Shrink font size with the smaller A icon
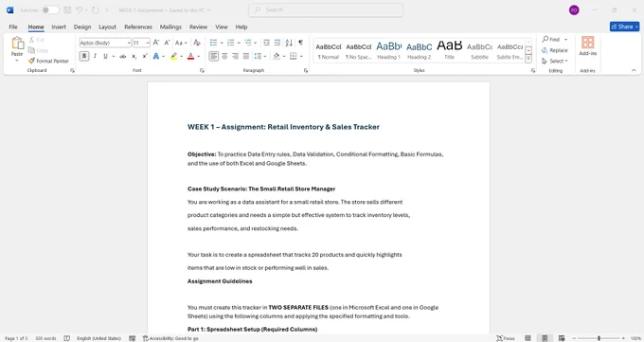Screen dimensions: 644x342 point(167,43)
